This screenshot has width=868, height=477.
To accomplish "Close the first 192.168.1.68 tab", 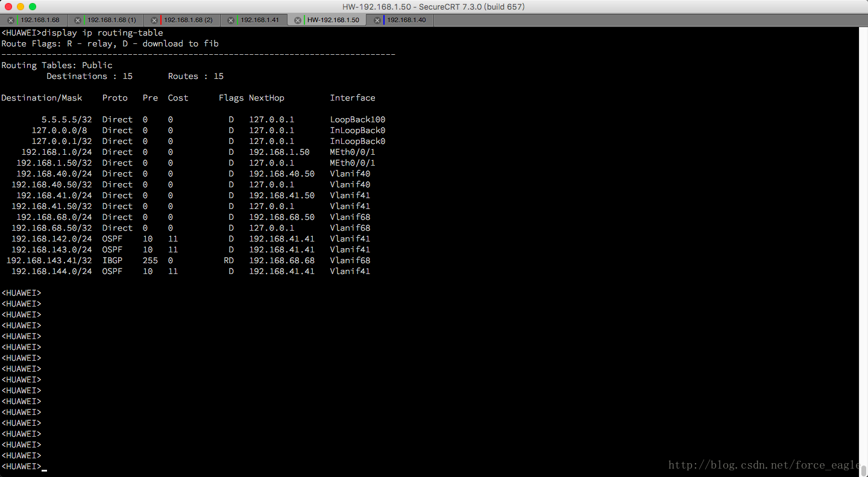I will click(11, 20).
